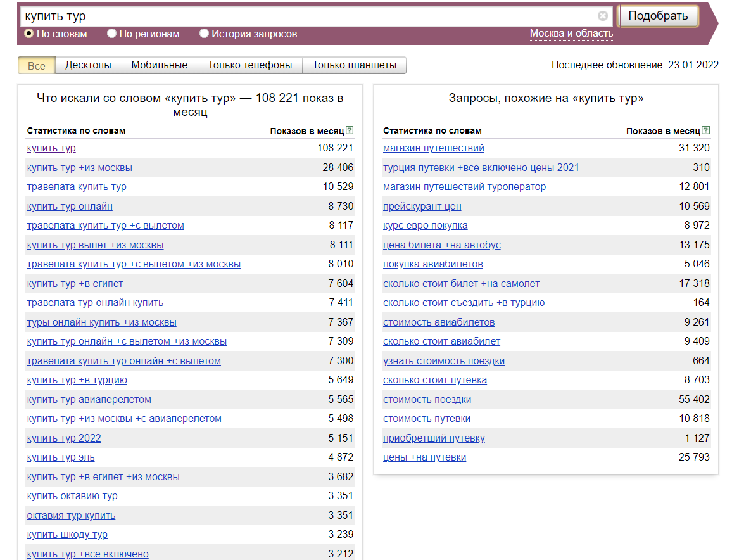Open 'купить тур +в турцию' link

click(x=77, y=381)
